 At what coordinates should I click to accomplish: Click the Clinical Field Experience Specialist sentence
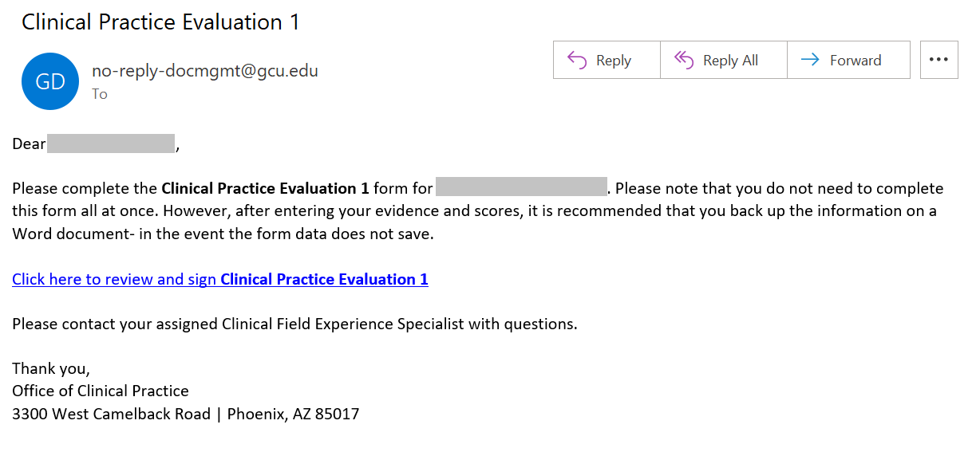(x=294, y=324)
